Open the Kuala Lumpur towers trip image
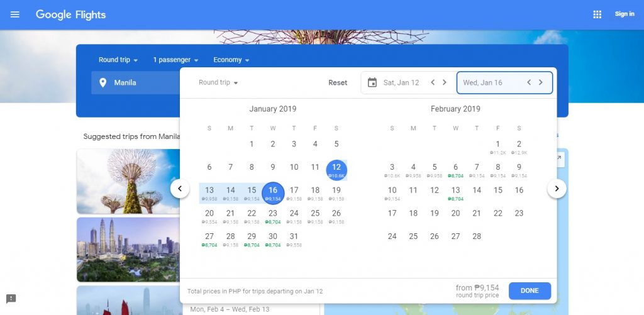Screen dimensions: 644x315 [x=128, y=249]
